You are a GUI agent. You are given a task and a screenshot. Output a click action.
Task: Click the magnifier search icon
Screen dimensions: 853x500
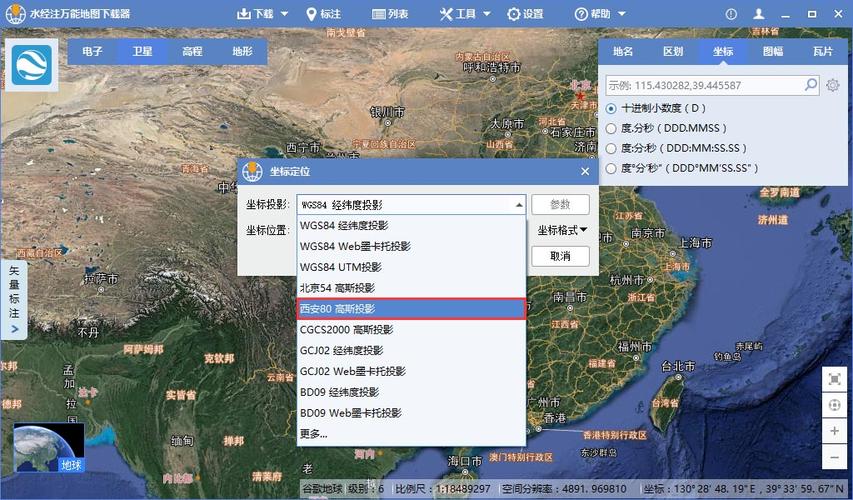click(811, 85)
